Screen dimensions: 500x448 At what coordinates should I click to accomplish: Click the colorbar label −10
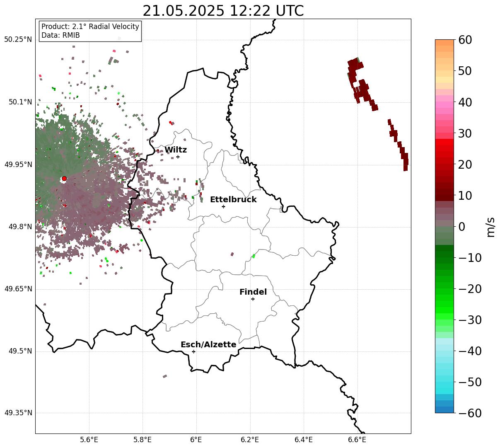click(x=470, y=258)
